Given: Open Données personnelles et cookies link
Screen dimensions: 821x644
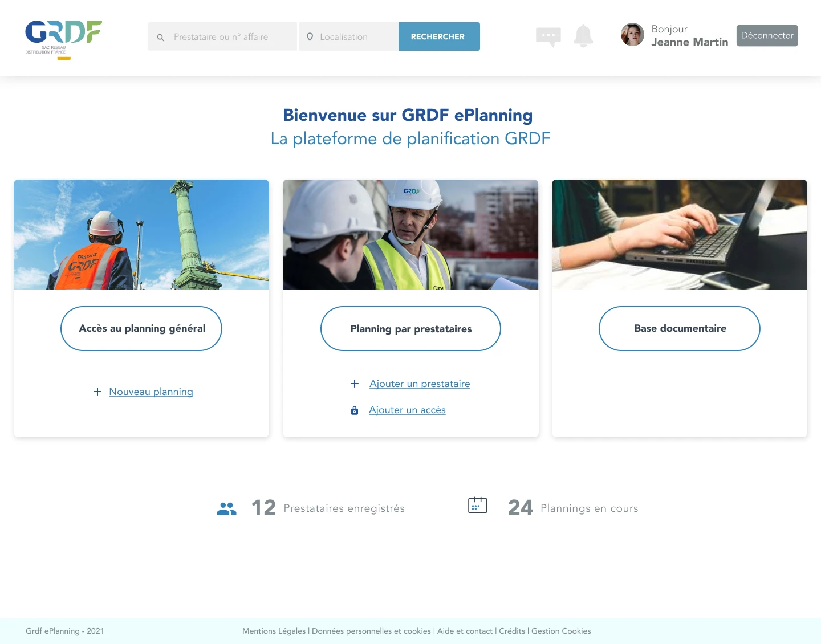Looking at the screenshot, I should pos(371,631).
